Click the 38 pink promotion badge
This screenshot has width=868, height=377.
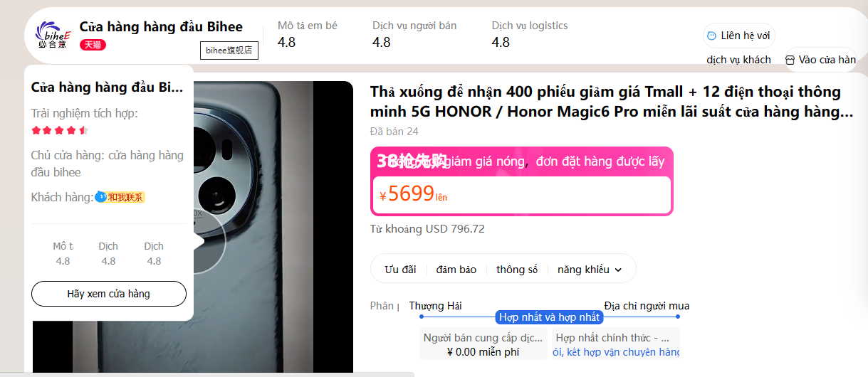pos(412,161)
